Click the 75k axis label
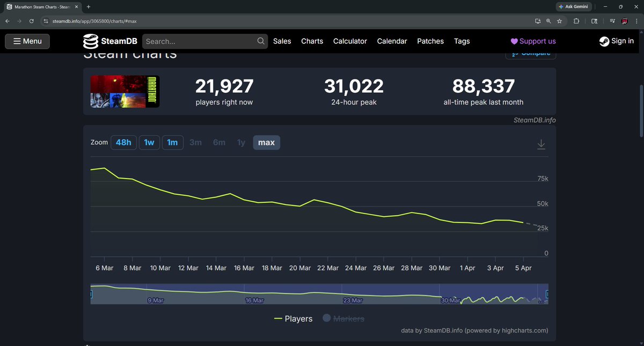The image size is (644, 346). (543, 179)
